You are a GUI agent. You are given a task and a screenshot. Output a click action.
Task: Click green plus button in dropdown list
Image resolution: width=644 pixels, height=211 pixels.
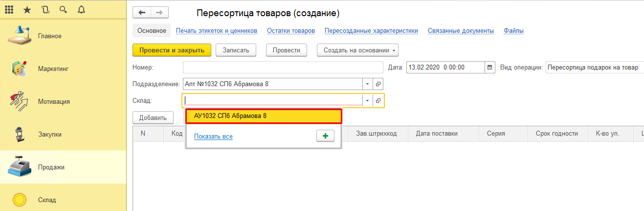coord(325,136)
